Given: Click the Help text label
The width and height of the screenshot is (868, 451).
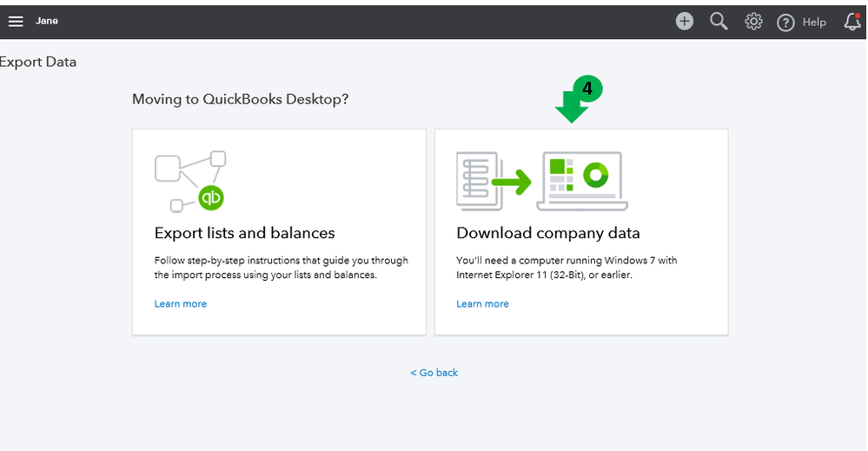Looking at the screenshot, I should (x=814, y=23).
